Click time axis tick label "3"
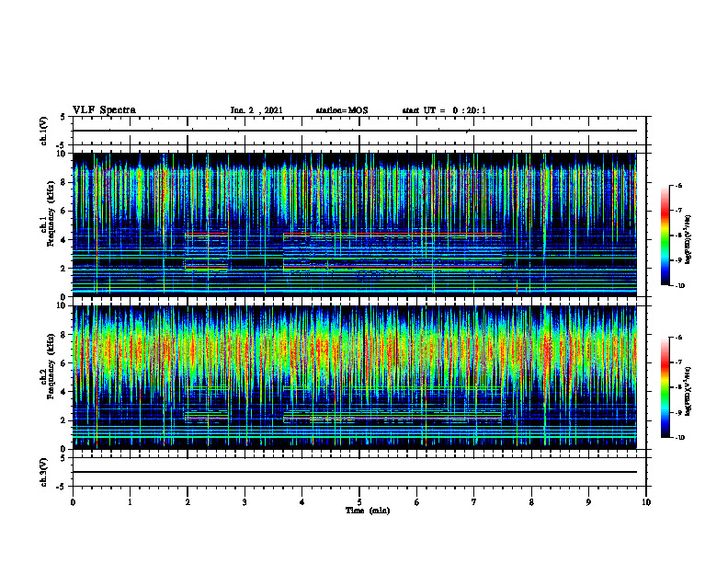This screenshot has height=563, width=728. point(245,502)
